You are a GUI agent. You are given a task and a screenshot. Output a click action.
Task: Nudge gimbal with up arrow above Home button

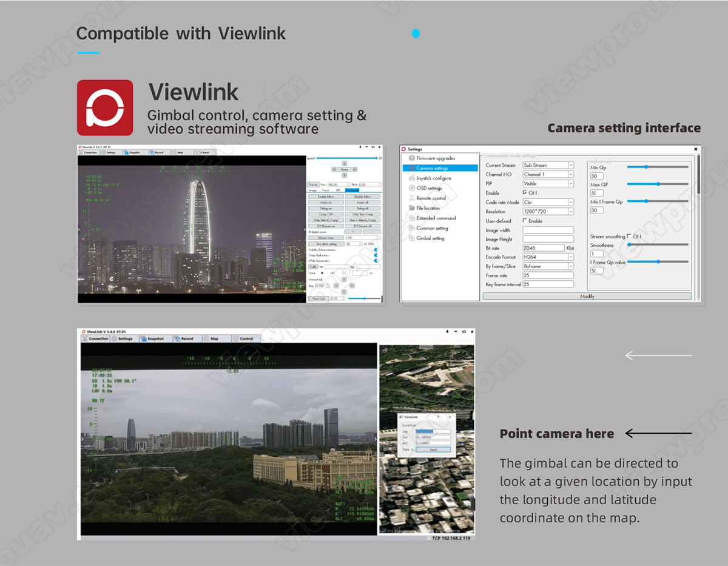[344, 164]
